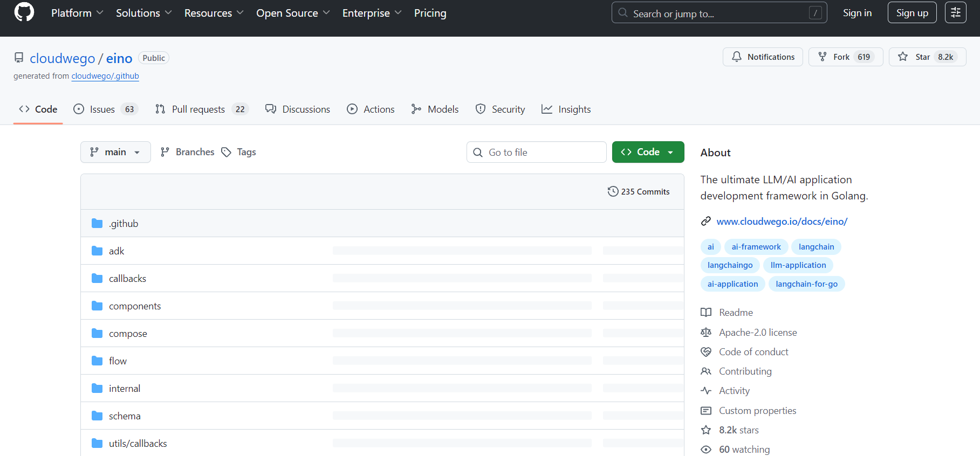Open the components folder
The width and height of the screenshot is (980, 456).
(135, 306)
